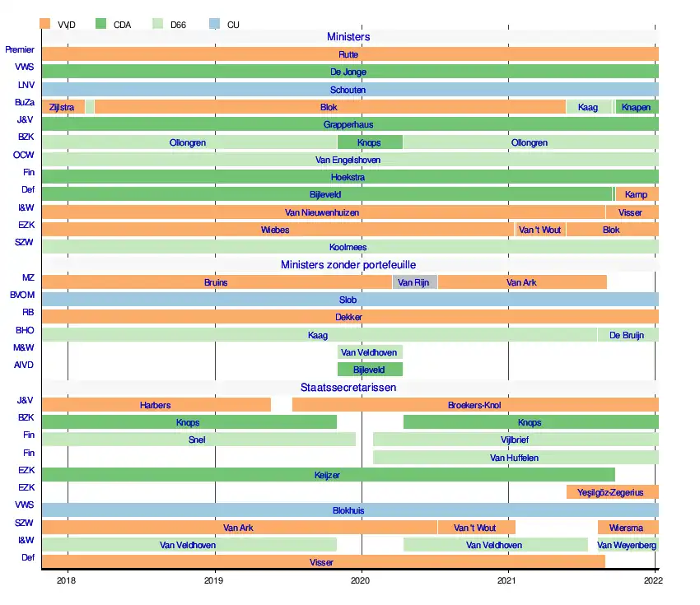Click the Kamp bar in the Def row
This screenshot has width=700, height=605.
coord(636,194)
